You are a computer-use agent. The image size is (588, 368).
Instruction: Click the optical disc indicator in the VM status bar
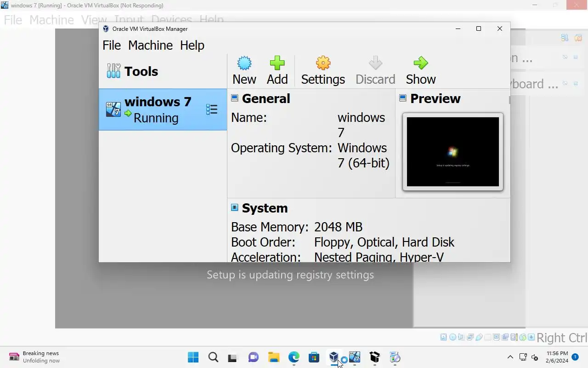pyautogui.click(x=452, y=337)
